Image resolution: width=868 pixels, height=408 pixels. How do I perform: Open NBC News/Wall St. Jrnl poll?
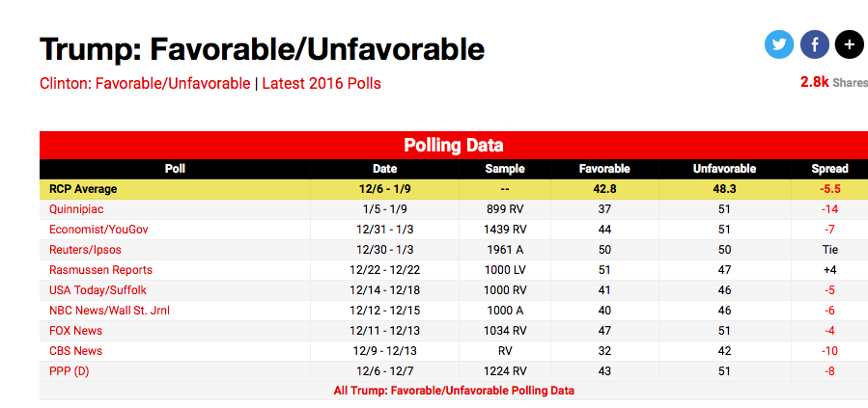coord(109,311)
